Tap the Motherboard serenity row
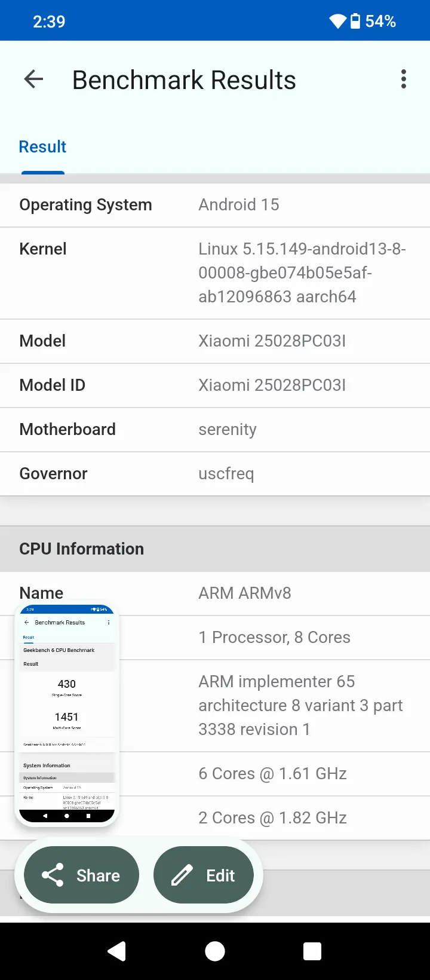Image resolution: width=430 pixels, height=980 pixels. pos(215,430)
